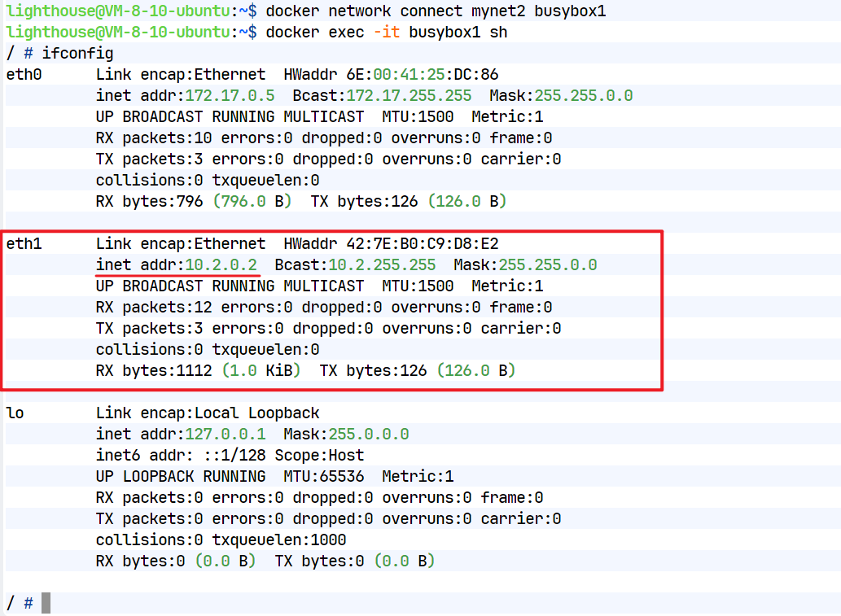This screenshot has height=616, width=841.
Task: Click MTU:65536 value
Action: pos(323,476)
